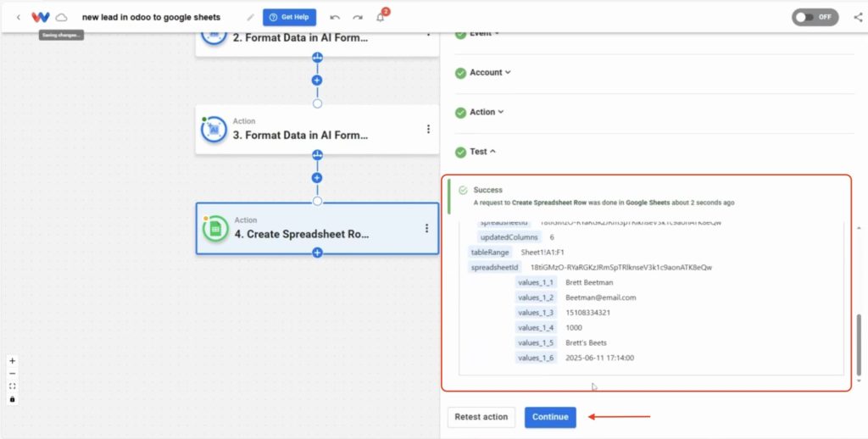868x439 pixels.
Task: Click the Success status heading
Action: point(487,190)
